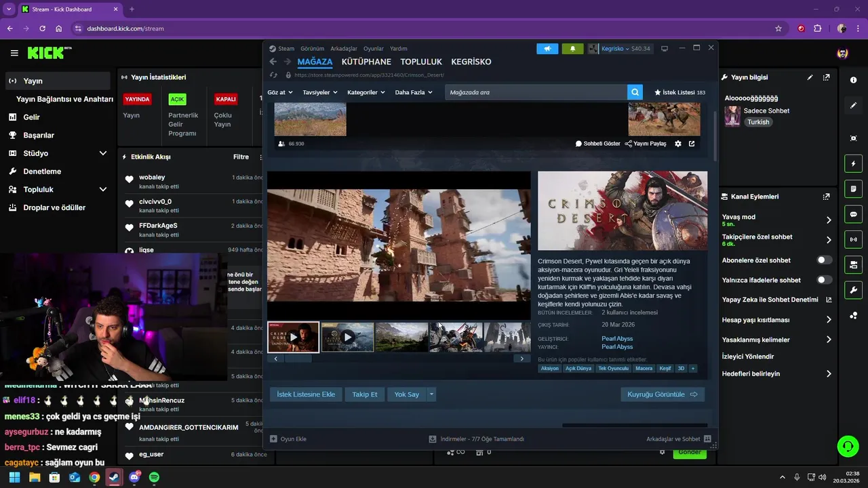Click the Mağazada ara search field

pos(536,92)
